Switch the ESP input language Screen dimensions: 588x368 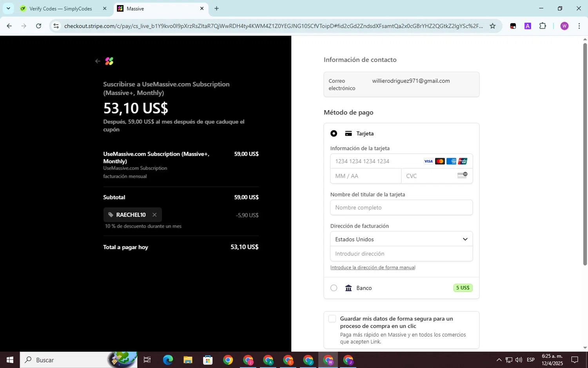(x=531, y=360)
